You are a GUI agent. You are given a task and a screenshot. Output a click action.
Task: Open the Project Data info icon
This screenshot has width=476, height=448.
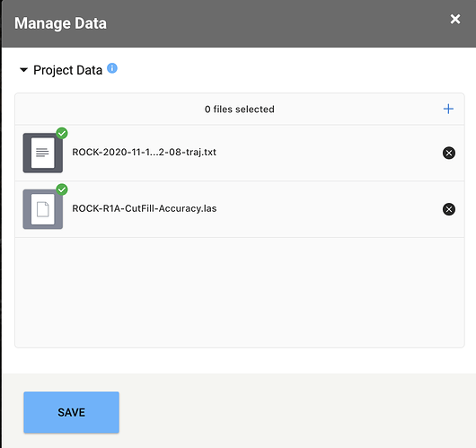coord(112,68)
